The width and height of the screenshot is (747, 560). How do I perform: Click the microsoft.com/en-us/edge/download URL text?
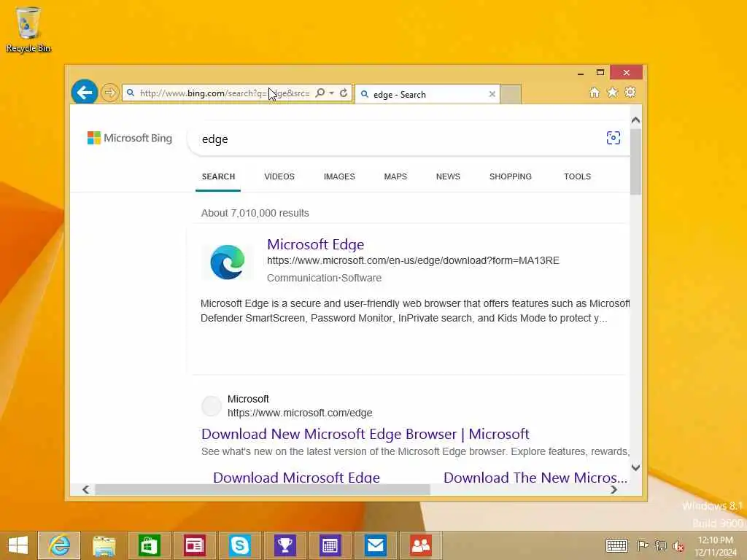click(413, 260)
